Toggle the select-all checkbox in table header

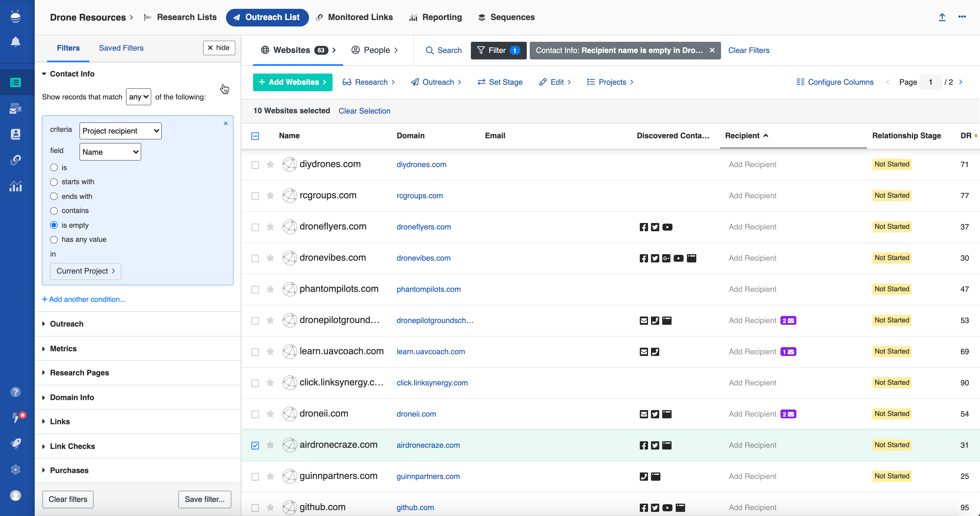(x=255, y=136)
